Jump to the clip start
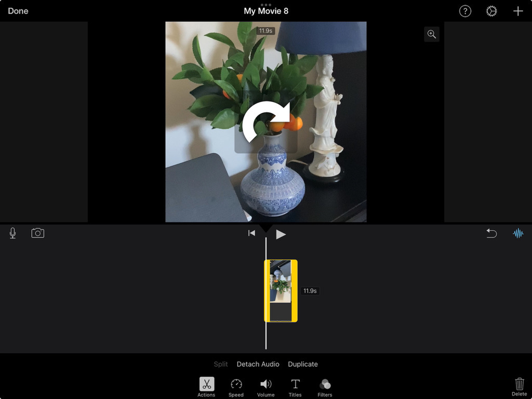 tap(251, 233)
